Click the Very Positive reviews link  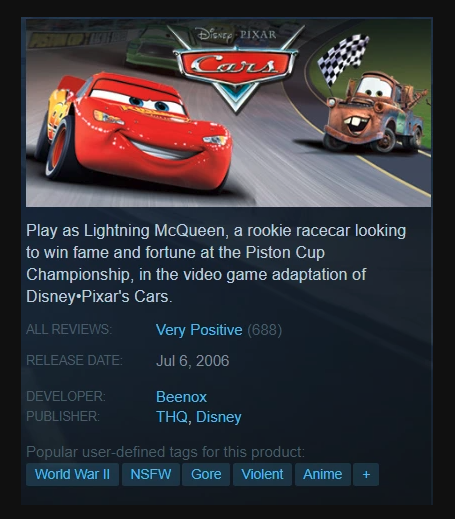coord(199,330)
